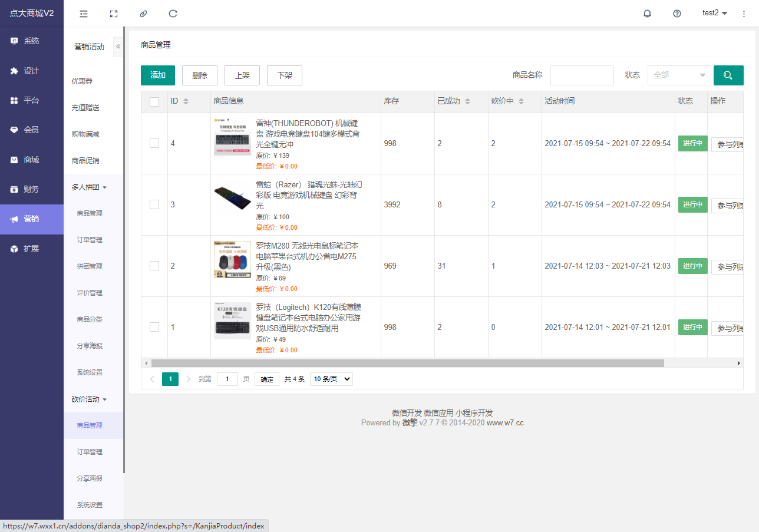Focus the jump-to-page number field
The image size is (759, 532).
coord(227,379)
